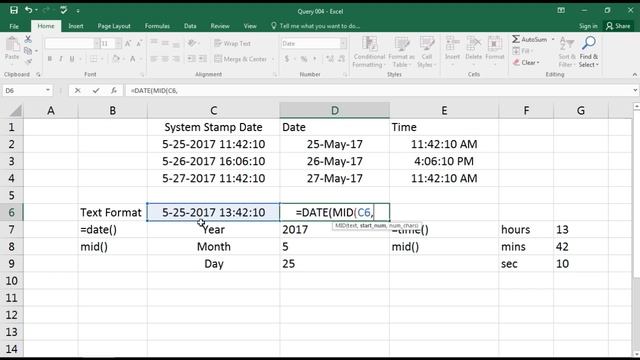The width and height of the screenshot is (640, 360).
Task: Click the Format Painter brush icon
Action: [x=28, y=62]
